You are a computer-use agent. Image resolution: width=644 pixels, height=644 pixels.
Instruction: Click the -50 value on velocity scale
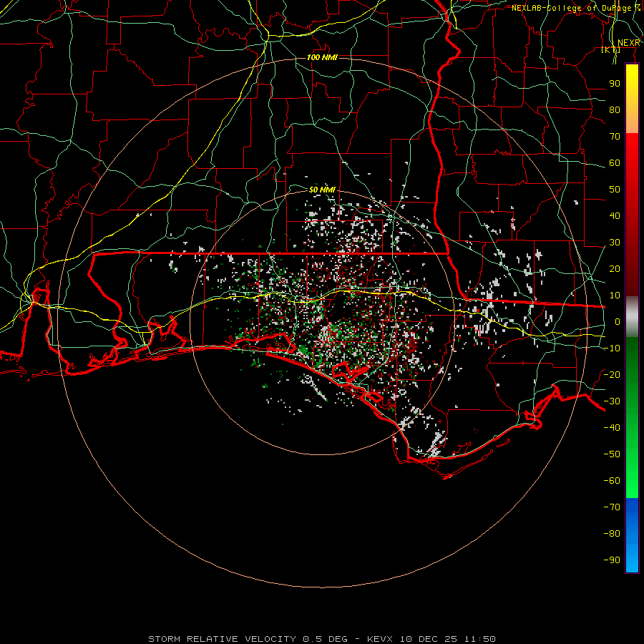(612, 454)
